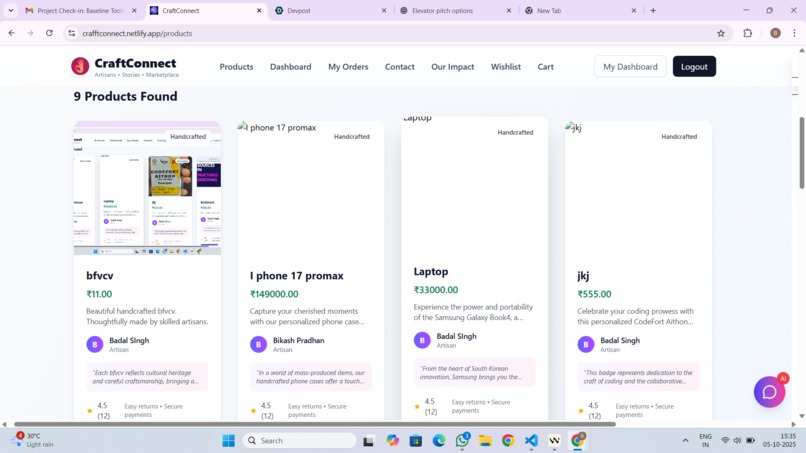
Task: Open the I phone 17 promax product title
Action: tap(297, 276)
